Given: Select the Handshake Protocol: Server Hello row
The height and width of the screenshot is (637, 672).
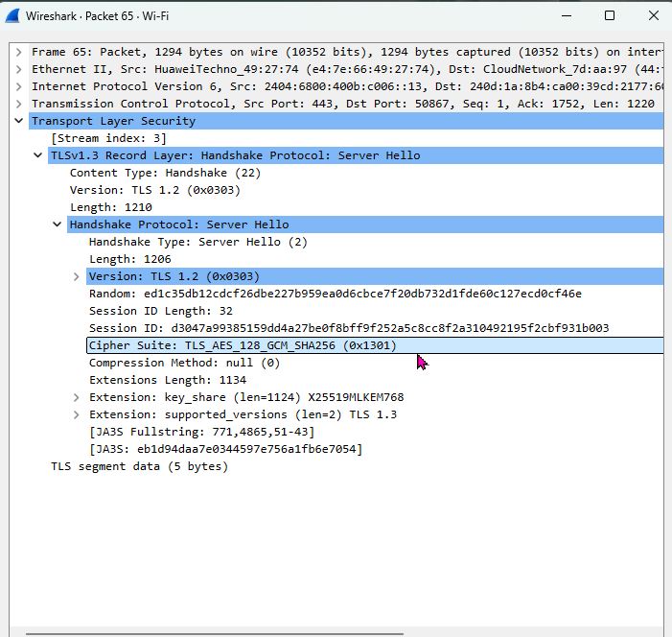Looking at the screenshot, I should (x=365, y=224).
